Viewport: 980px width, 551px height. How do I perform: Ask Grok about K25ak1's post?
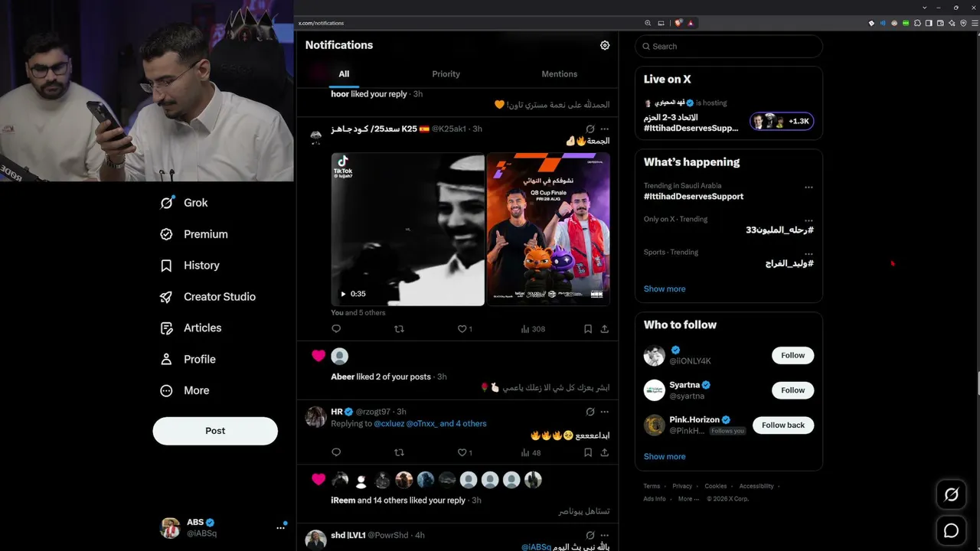tap(590, 129)
